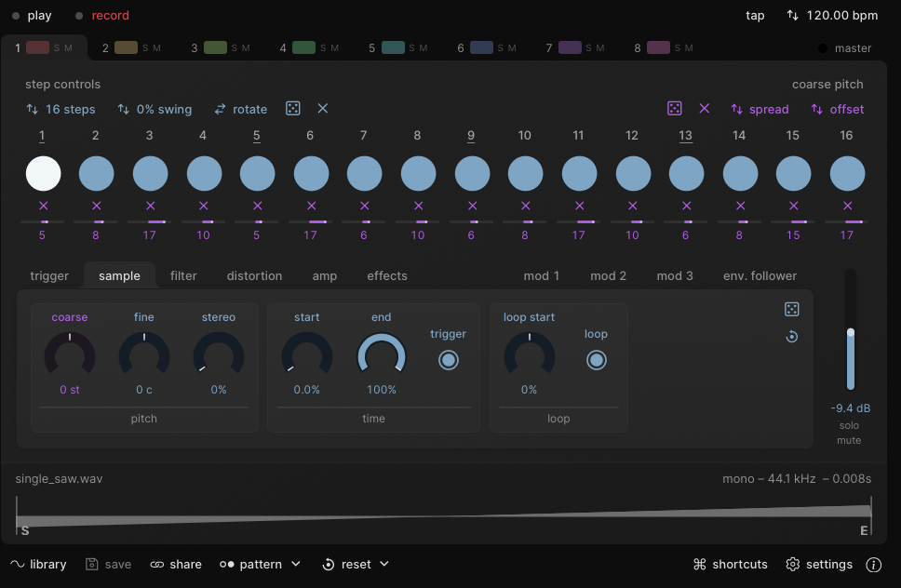
Task: Click the play button
Action: (33, 16)
